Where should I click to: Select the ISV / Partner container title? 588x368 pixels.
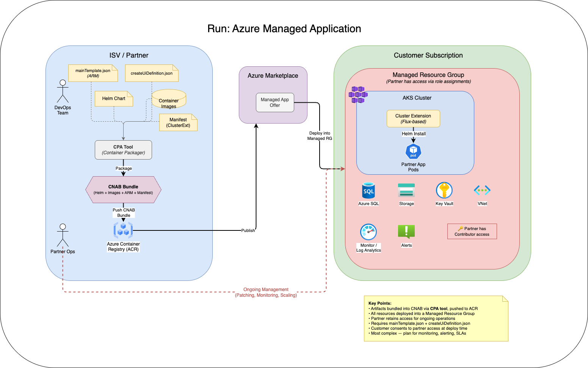coord(129,55)
